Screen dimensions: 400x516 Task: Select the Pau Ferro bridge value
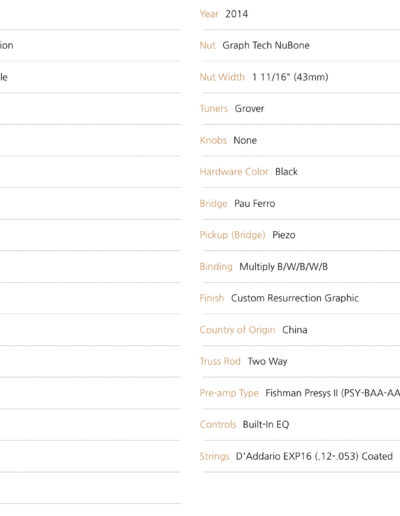point(255,203)
